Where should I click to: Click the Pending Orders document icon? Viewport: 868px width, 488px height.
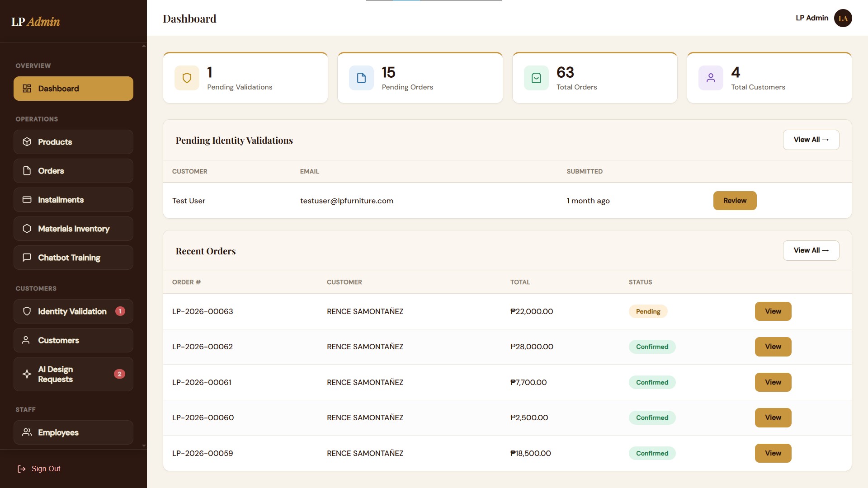361,78
